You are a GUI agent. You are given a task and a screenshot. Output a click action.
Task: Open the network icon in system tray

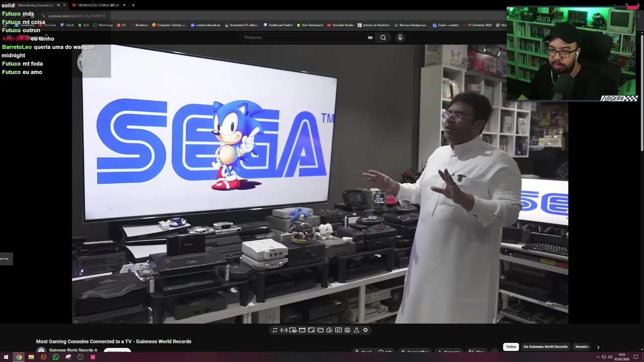tap(604, 357)
